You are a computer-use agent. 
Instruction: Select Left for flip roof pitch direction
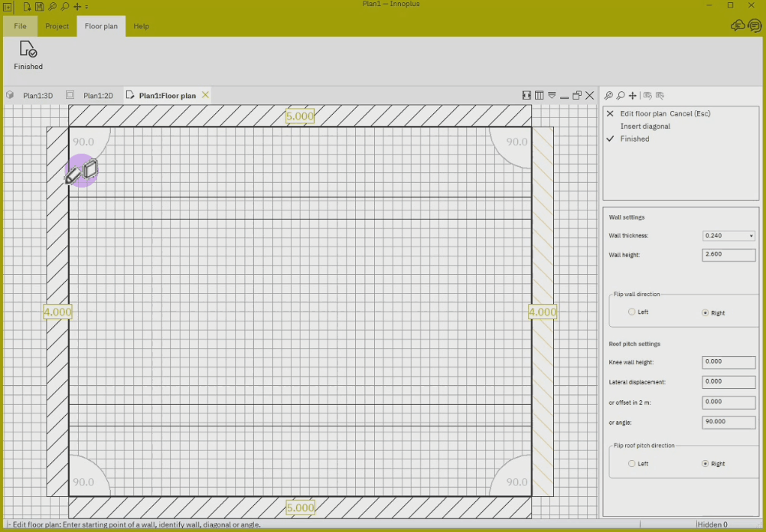(x=631, y=463)
